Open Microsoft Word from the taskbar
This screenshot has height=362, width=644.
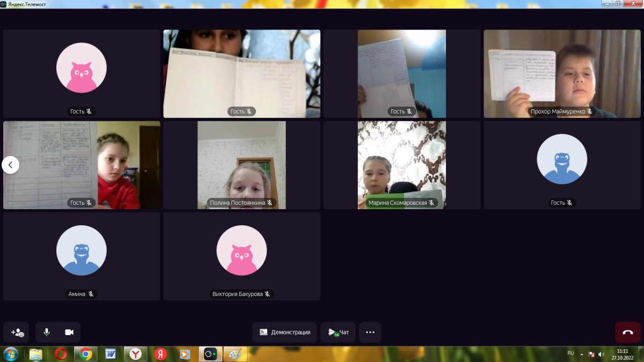click(111, 354)
